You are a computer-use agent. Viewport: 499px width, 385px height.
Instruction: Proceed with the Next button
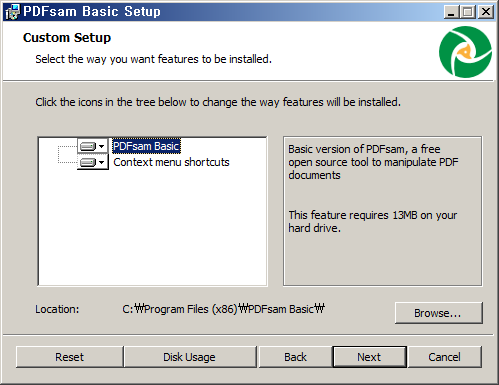369,357
